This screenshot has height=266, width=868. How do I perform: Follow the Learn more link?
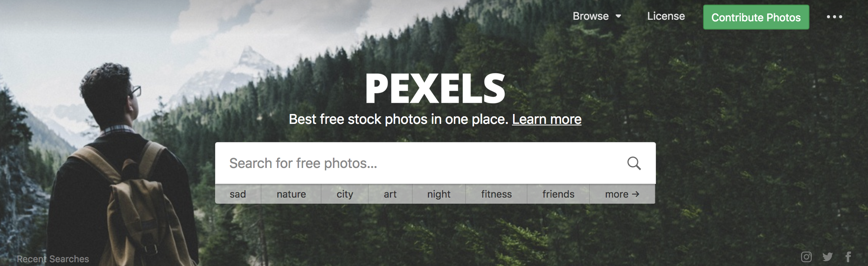[546, 119]
